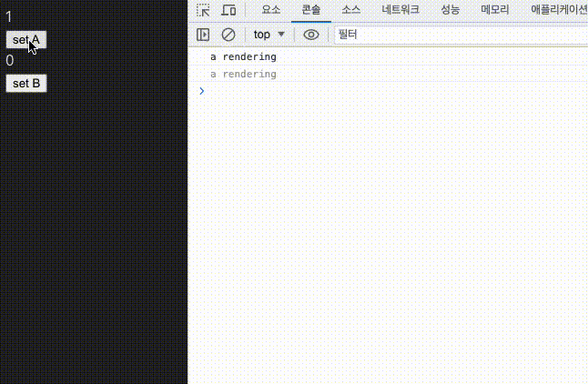Screen dimensions: 588x384
Task: Open the 애플리케이션 tab
Action: (x=558, y=10)
